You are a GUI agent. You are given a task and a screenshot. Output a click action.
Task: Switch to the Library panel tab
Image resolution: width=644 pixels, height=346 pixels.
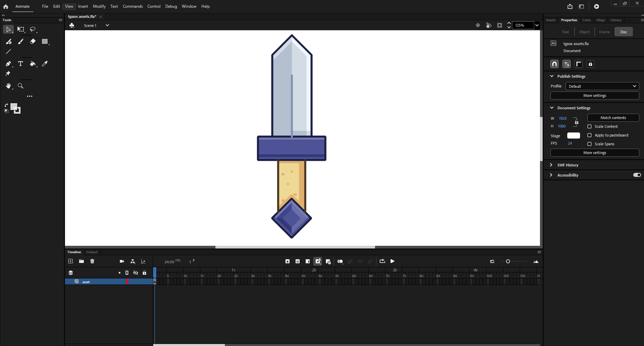[615, 20]
